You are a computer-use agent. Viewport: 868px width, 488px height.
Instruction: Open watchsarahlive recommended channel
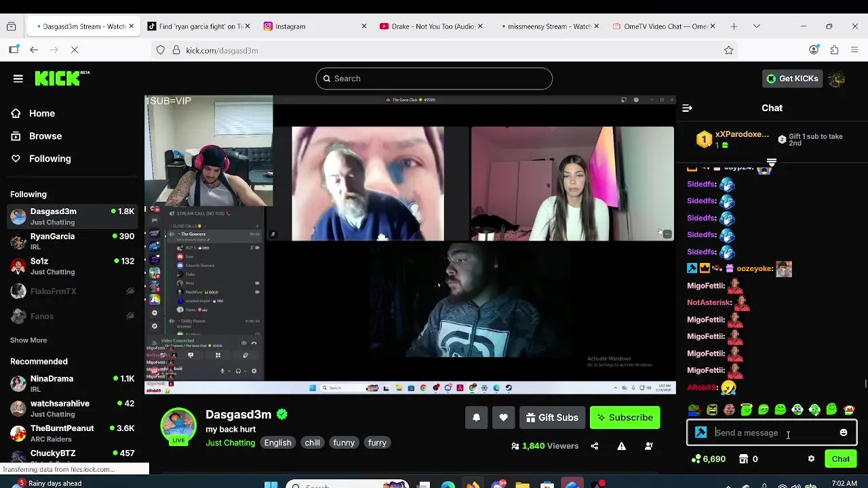click(73, 409)
